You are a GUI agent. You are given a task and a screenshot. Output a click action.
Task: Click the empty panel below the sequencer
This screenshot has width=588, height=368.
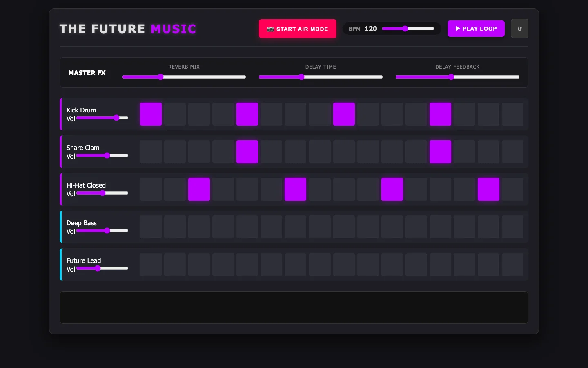coord(294,307)
